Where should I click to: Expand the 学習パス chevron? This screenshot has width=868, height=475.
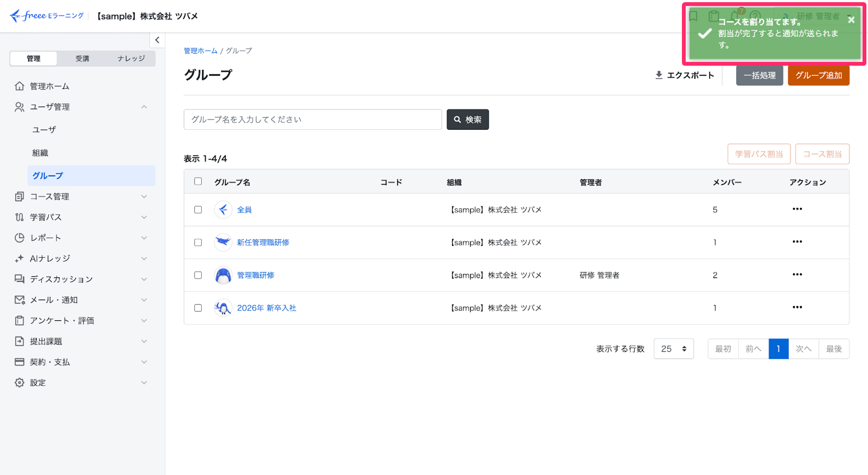pos(144,217)
